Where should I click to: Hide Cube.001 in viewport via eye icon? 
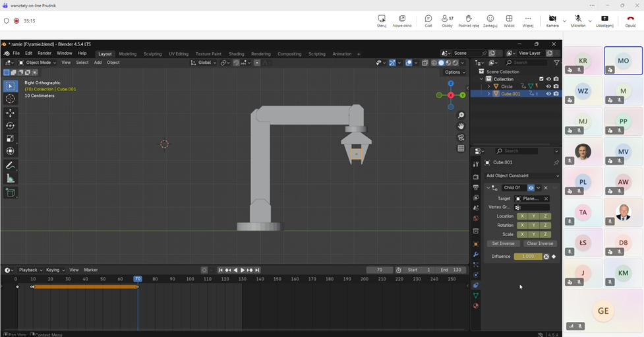pos(548,94)
